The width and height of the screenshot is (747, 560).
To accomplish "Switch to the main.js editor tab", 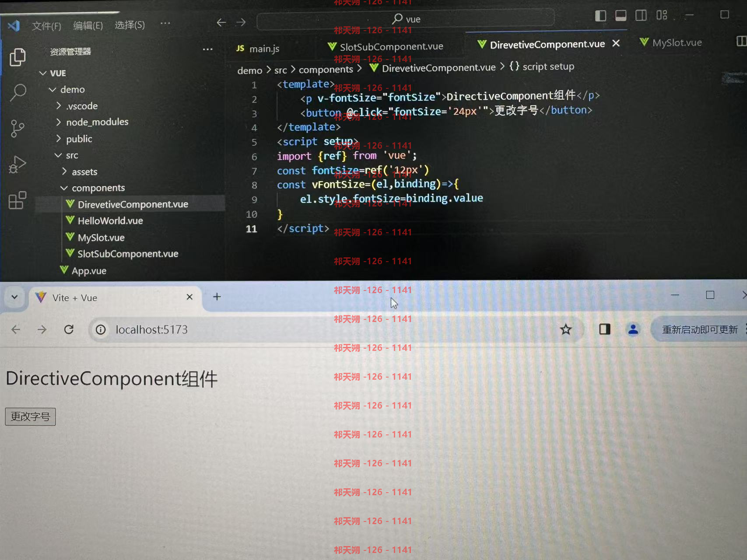I will point(258,49).
